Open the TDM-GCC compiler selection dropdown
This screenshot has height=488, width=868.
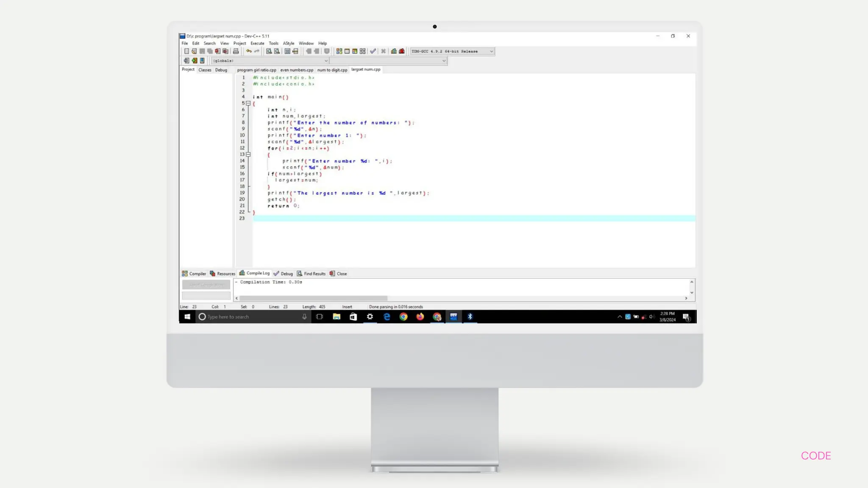491,51
